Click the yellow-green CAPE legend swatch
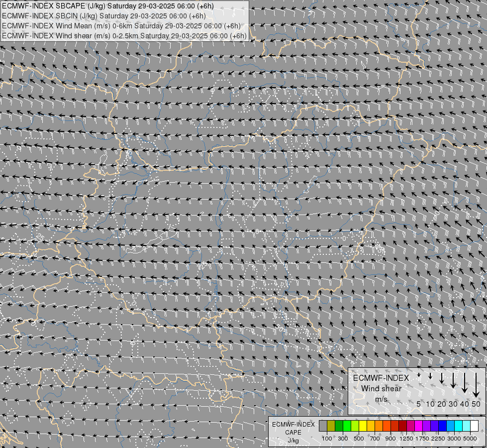Screen dimensions: 487x448 pyautogui.click(x=355, y=426)
